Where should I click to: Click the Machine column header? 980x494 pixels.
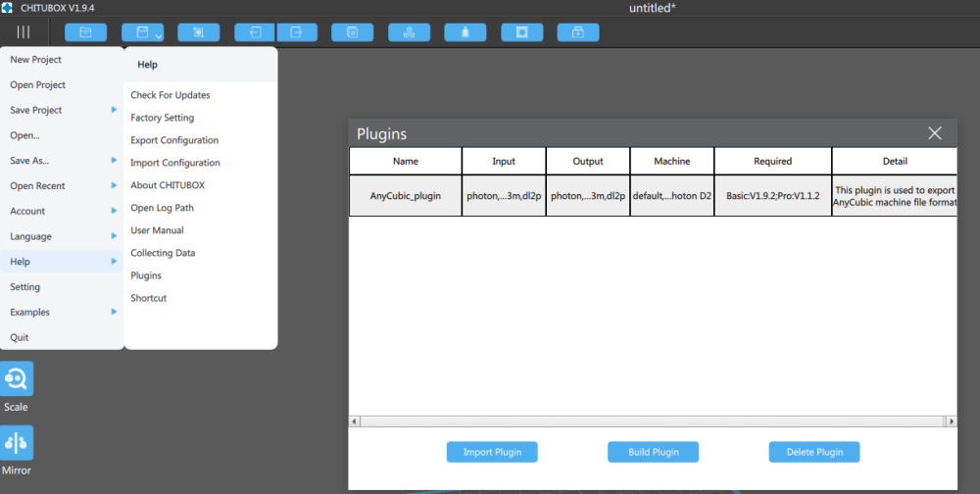pos(672,162)
